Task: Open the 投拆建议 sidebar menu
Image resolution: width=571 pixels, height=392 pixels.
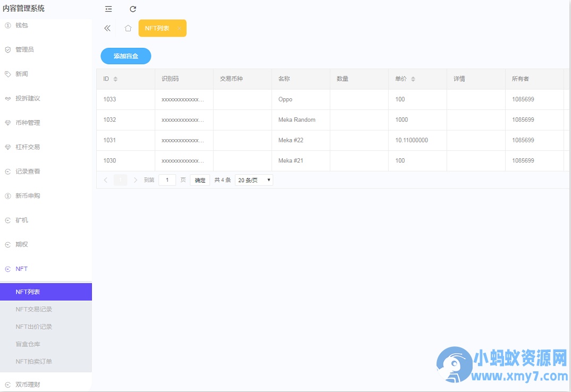Action: (46, 98)
